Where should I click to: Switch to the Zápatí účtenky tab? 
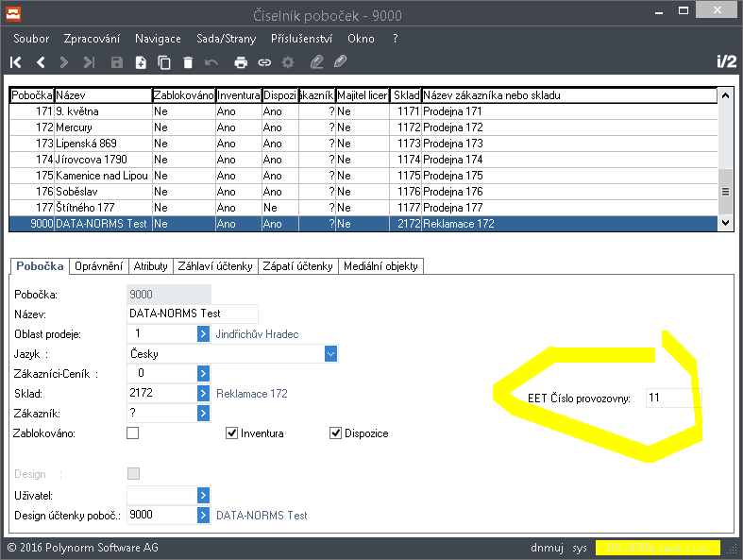pyautogui.click(x=297, y=266)
